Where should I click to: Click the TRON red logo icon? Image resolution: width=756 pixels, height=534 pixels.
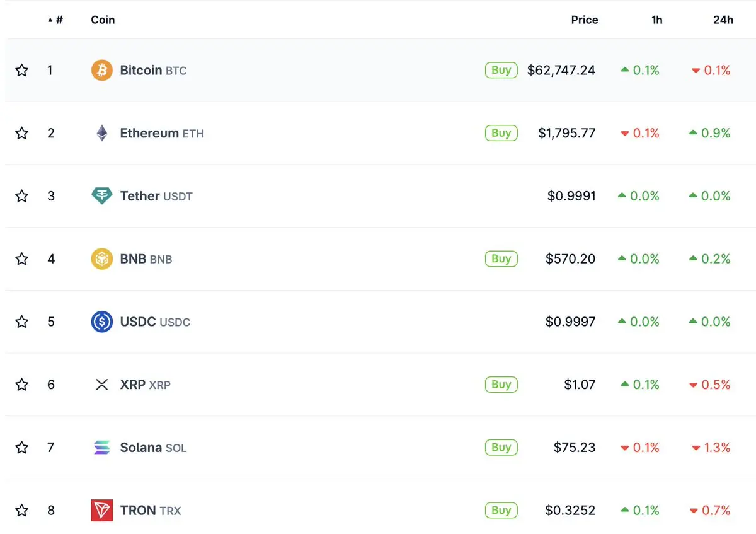click(102, 510)
